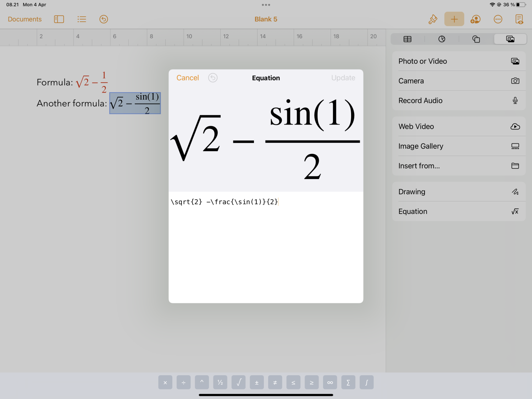Screen dimensions: 532x399
Task: Switch to the Shapes tab
Action: pyautogui.click(x=476, y=39)
